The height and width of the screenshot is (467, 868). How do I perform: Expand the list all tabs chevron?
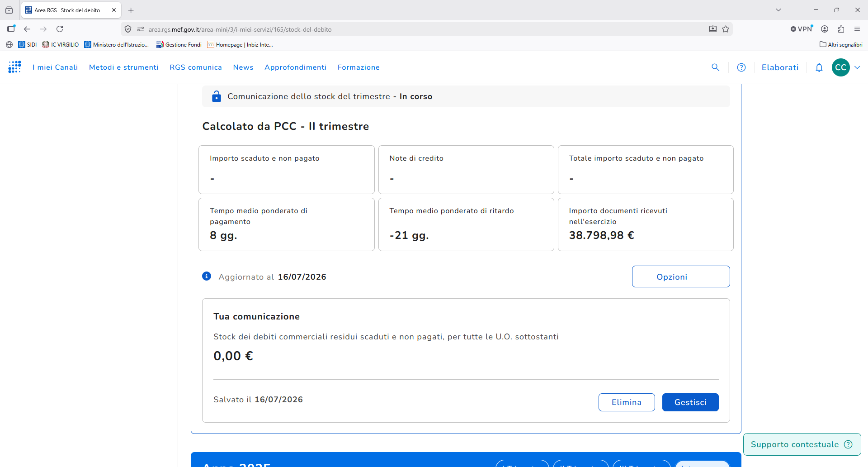click(778, 10)
